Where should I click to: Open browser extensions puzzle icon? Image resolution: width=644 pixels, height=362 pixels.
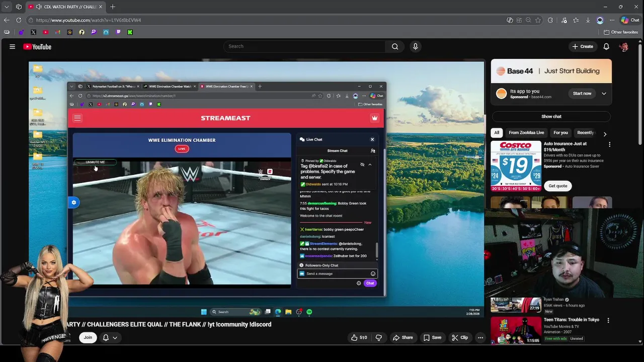click(x=550, y=20)
